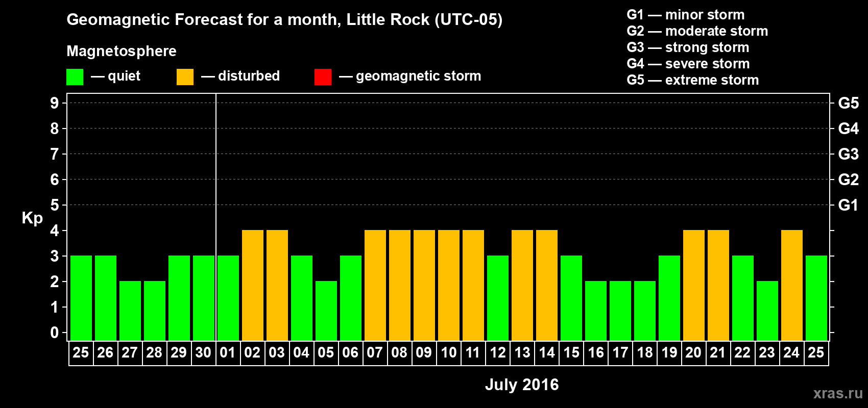Click the G3 label on right axis
Image resolution: width=868 pixels, height=408 pixels.
(849, 154)
